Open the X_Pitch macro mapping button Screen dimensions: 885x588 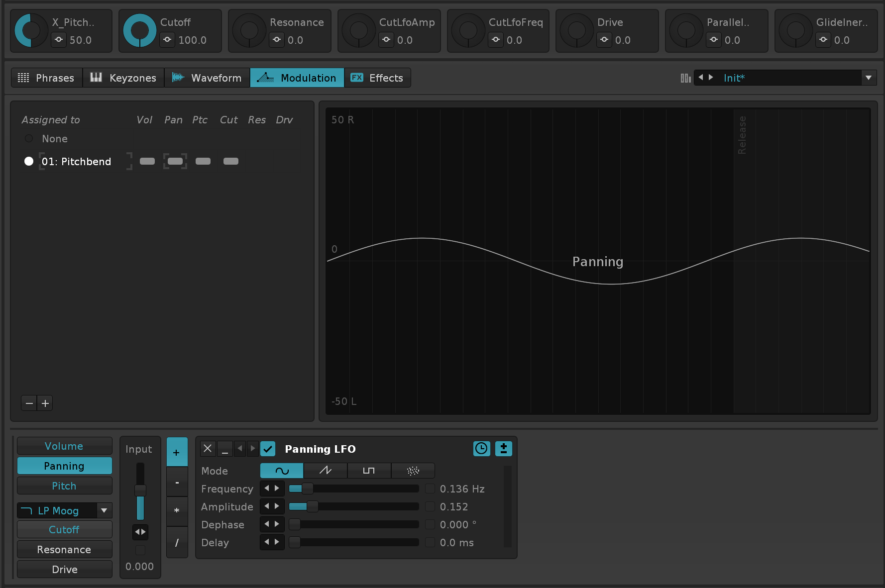(x=59, y=40)
